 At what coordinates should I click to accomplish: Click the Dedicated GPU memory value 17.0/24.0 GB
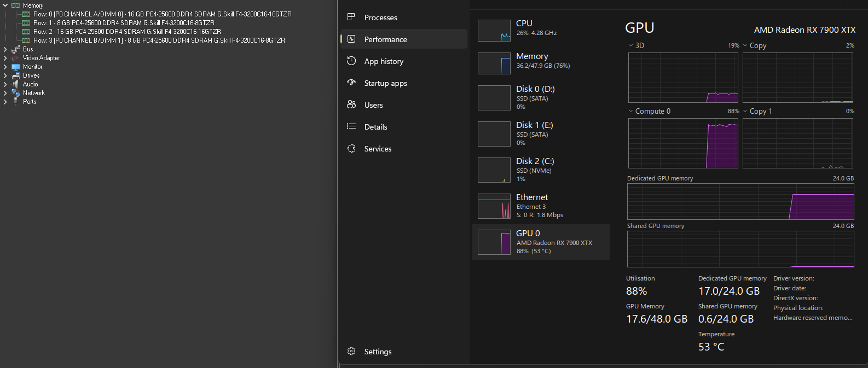point(729,291)
